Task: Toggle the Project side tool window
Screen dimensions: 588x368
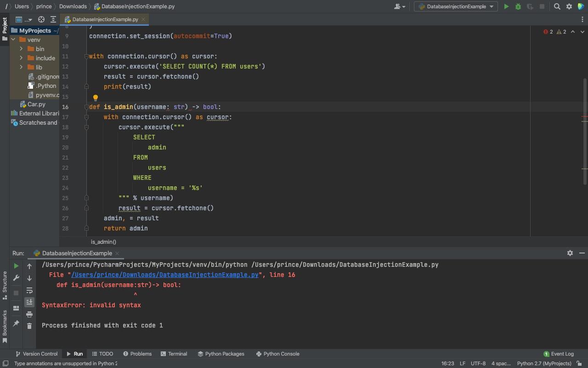Action: pos(5,29)
